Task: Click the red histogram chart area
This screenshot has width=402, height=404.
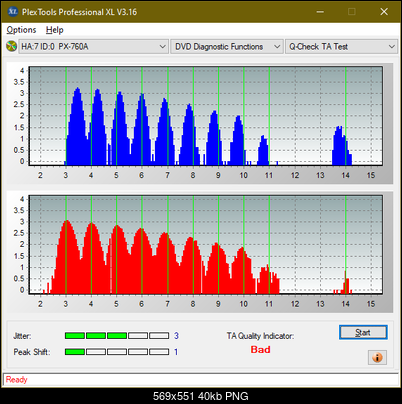Action: (206, 244)
